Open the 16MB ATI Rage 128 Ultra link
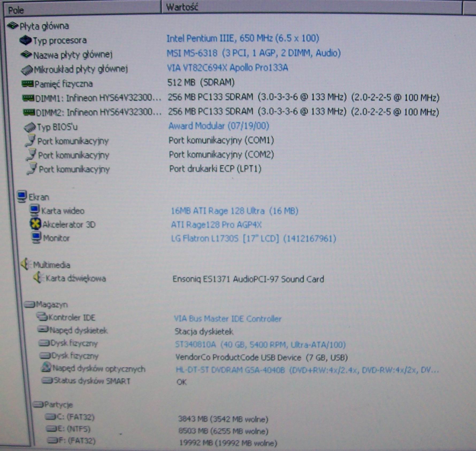 pos(235,211)
